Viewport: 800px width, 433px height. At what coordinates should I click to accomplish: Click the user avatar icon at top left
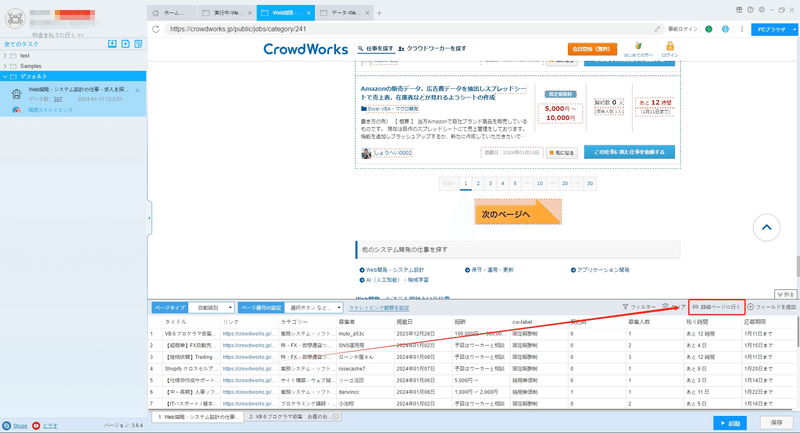(15, 19)
